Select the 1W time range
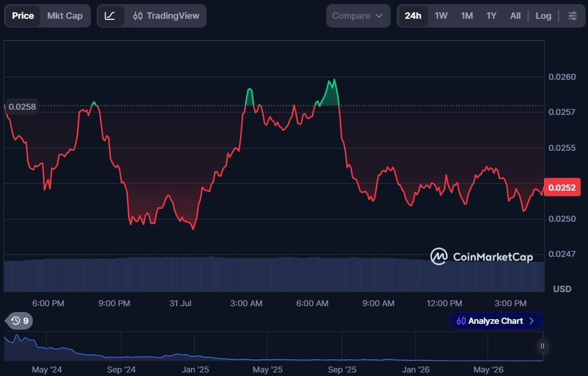Viewport: 588px width, 376px height. (441, 16)
